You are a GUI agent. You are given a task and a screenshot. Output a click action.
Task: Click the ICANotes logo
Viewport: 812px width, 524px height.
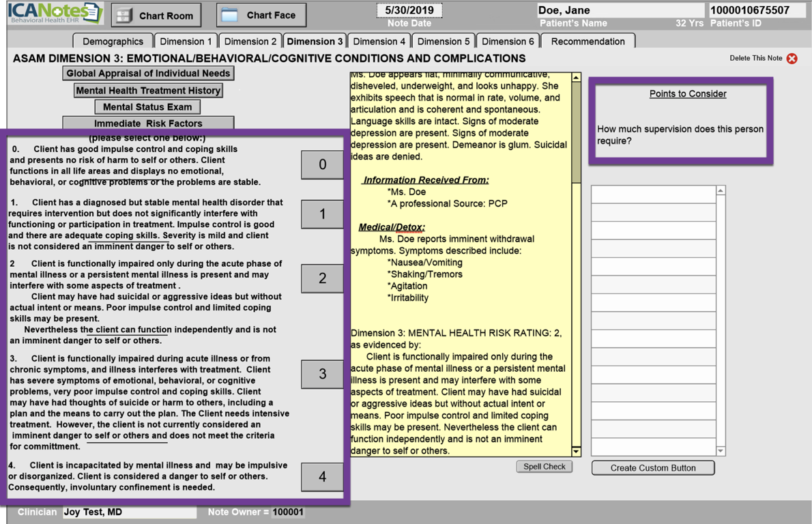[55, 14]
